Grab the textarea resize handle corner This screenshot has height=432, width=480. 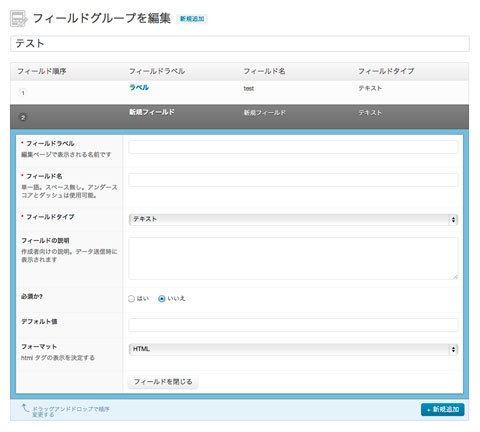coord(455,277)
